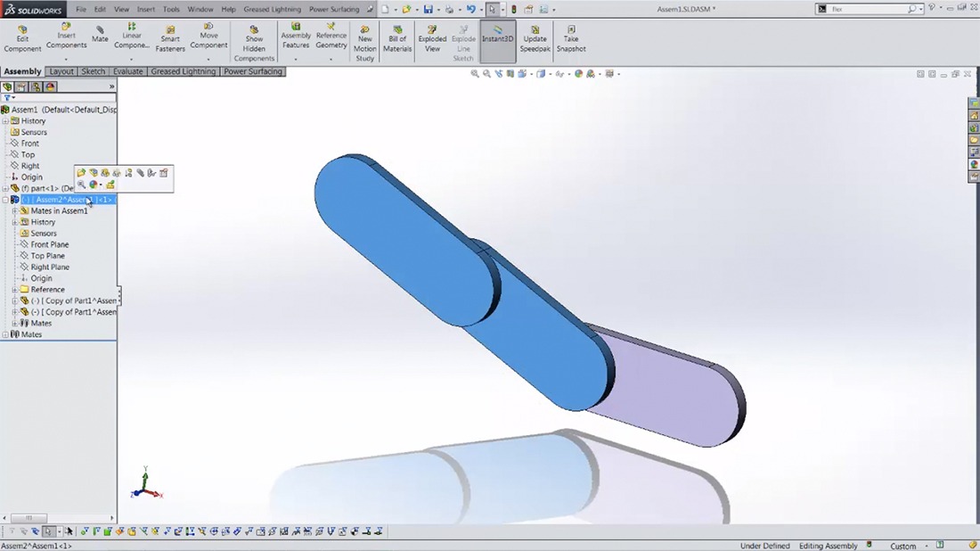Viewport: 980px width, 551px height.
Task: Click the Edit Component tool
Action: (x=22, y=39)
